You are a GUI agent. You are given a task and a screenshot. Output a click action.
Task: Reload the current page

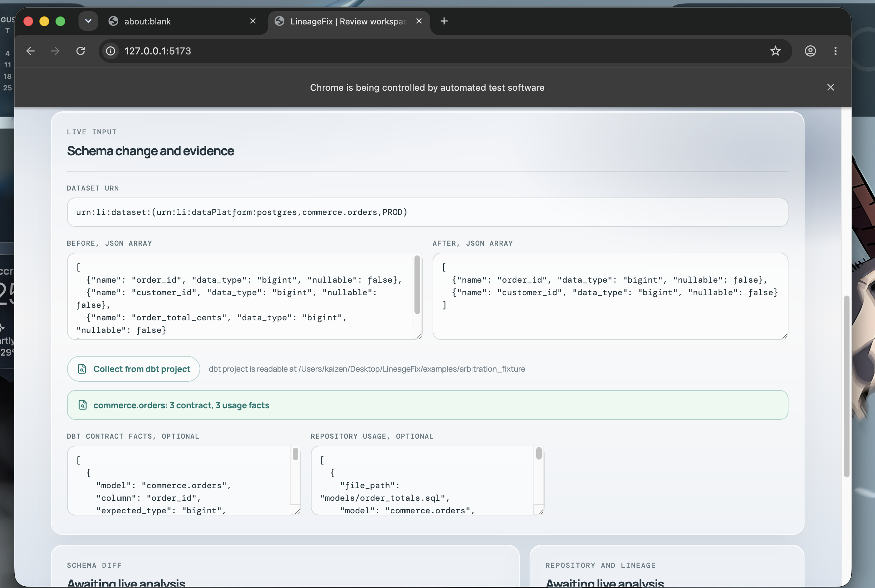coord(81,51)
